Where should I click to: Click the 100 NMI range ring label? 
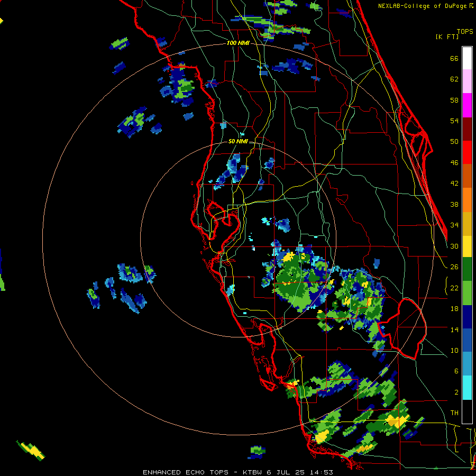point(238,43)
